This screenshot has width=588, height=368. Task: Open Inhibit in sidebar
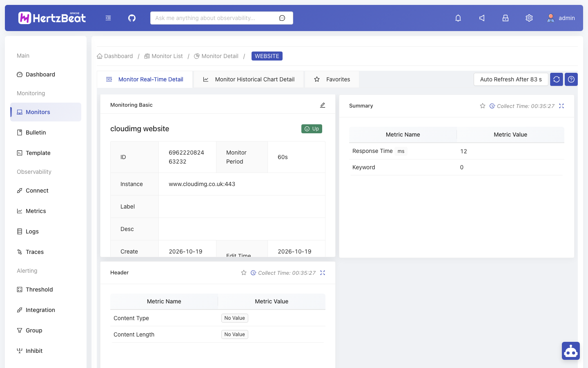coord(46,351)
